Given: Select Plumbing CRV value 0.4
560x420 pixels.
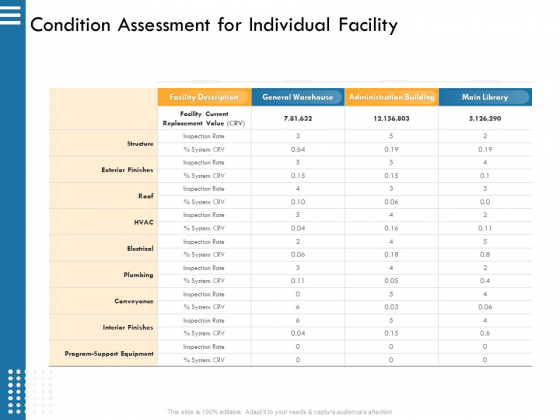Looking at the screenshot, I should point(485,281).
